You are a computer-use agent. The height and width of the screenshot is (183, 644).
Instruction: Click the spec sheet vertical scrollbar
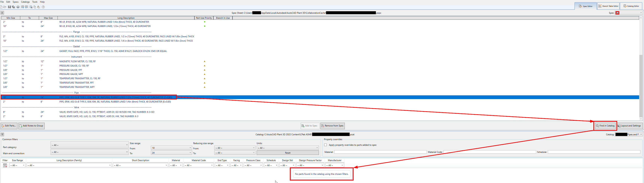coord(641,69)
